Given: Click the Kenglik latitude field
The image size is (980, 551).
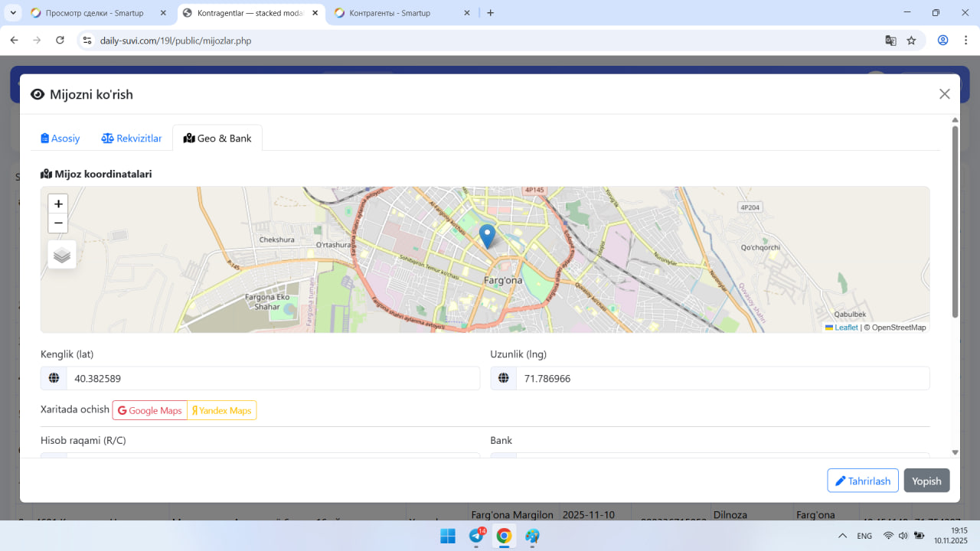Looking at the screenshot, I should point(273,378).
